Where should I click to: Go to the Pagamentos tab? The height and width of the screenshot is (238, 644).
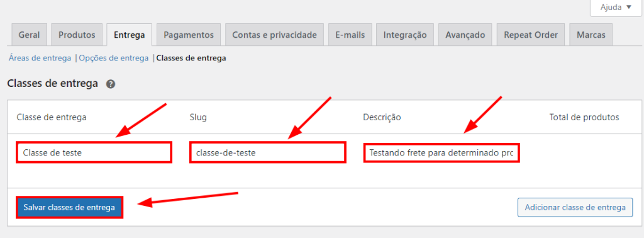pos(189,35)
